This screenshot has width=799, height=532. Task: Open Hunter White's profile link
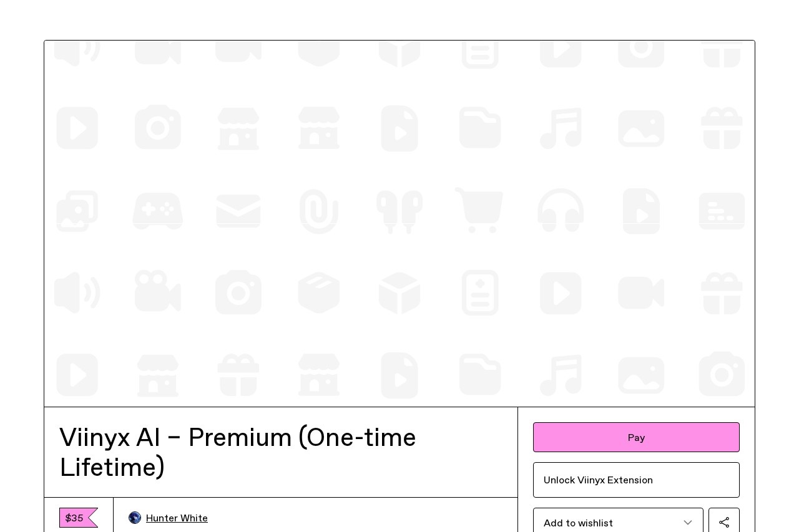click(x=177, y=518)
